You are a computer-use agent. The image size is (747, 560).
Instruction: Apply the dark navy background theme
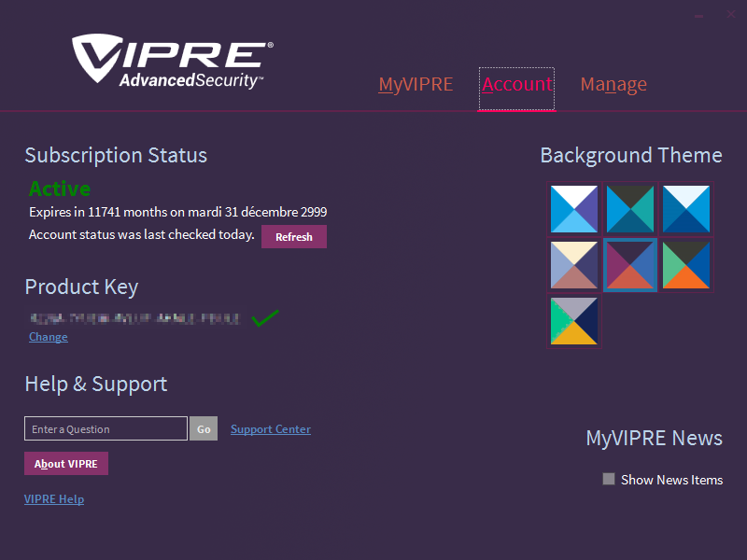685,209
